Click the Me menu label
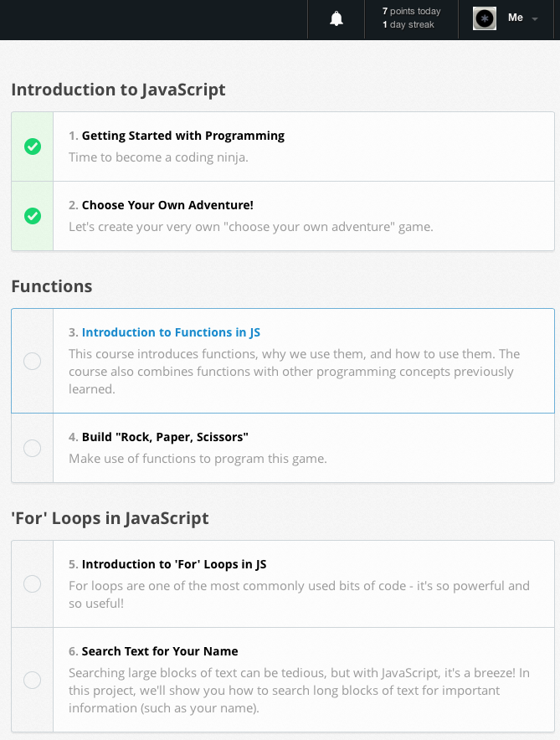This screenshot has width=560, height=740. (x=515, y=18)
